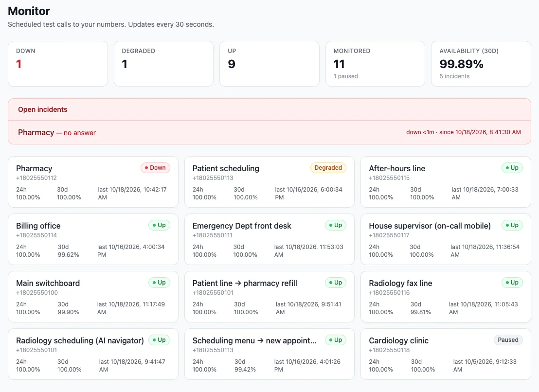Image resolution: width=539 pixels, height=392 pixels.
Task: Open the Patient scheduling card title
Action: tap(226, 168)
